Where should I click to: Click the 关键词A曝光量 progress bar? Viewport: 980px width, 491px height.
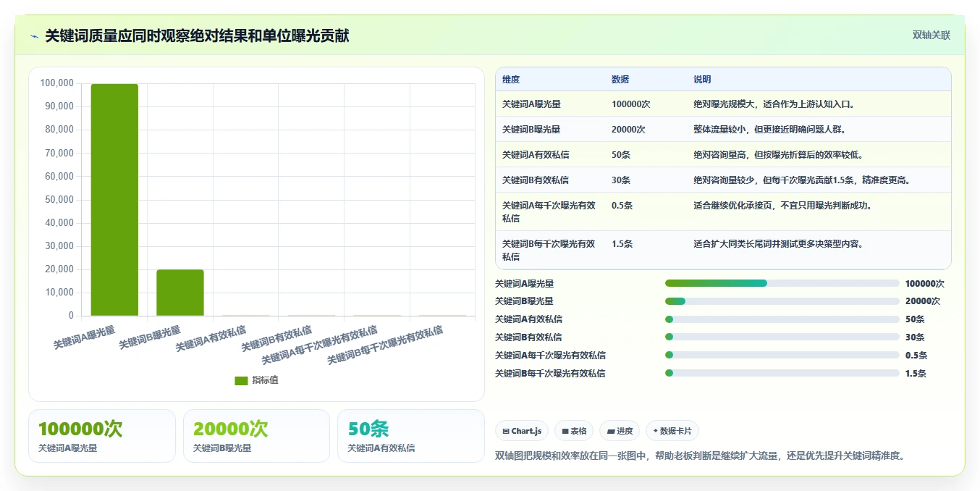tap(782, 283)
